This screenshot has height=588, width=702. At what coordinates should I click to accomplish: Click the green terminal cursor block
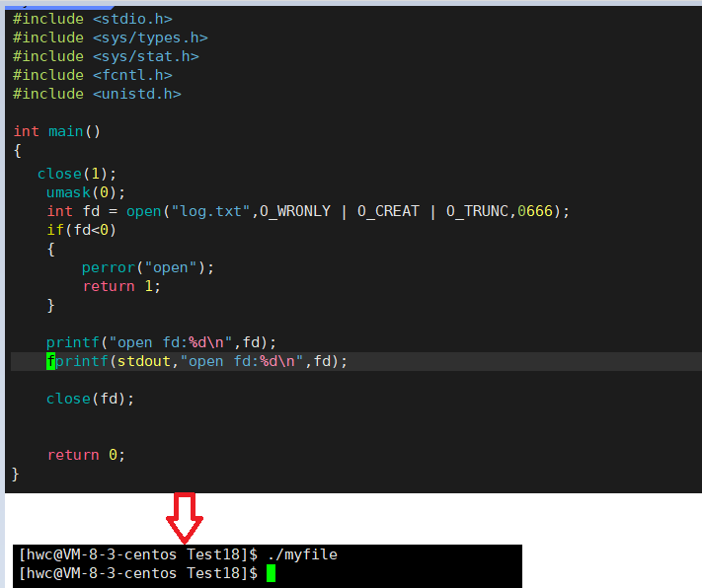271,573
